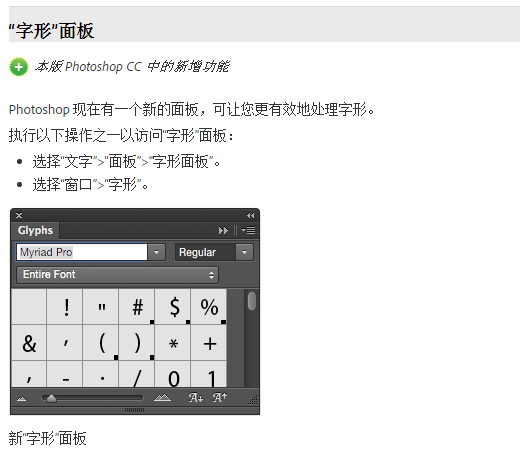Click the '"字形"面板' heading text
This screenshot has width=520, height=461.
click(x=51, y=31)
